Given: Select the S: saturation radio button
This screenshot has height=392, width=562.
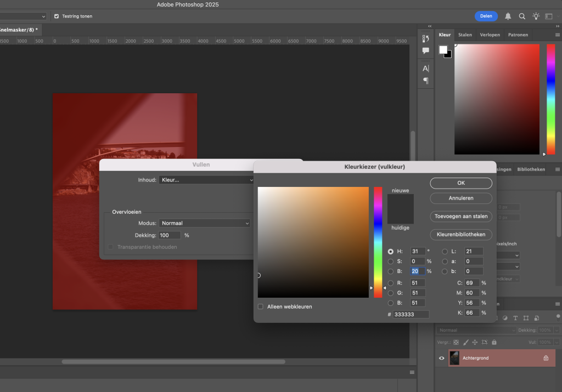Looking at the screenshot, I should (x=391, y=262).
